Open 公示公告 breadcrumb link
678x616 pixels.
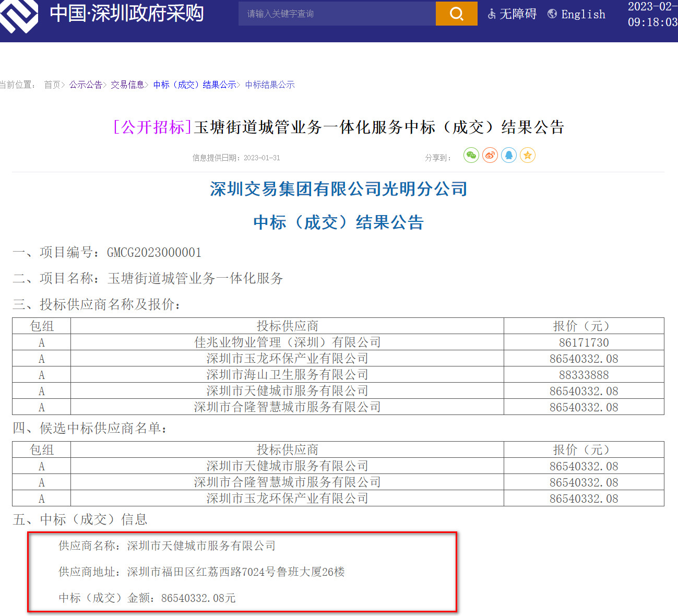click(x=86, y=85)
